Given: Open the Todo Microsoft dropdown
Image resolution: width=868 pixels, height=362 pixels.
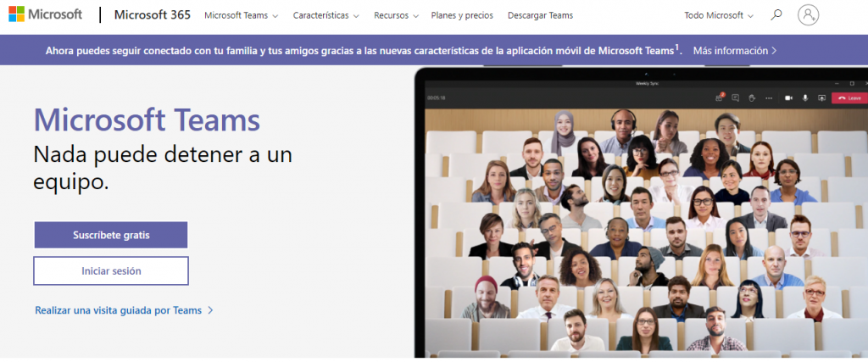Looking at the screenshot, I should click(719, 15).
